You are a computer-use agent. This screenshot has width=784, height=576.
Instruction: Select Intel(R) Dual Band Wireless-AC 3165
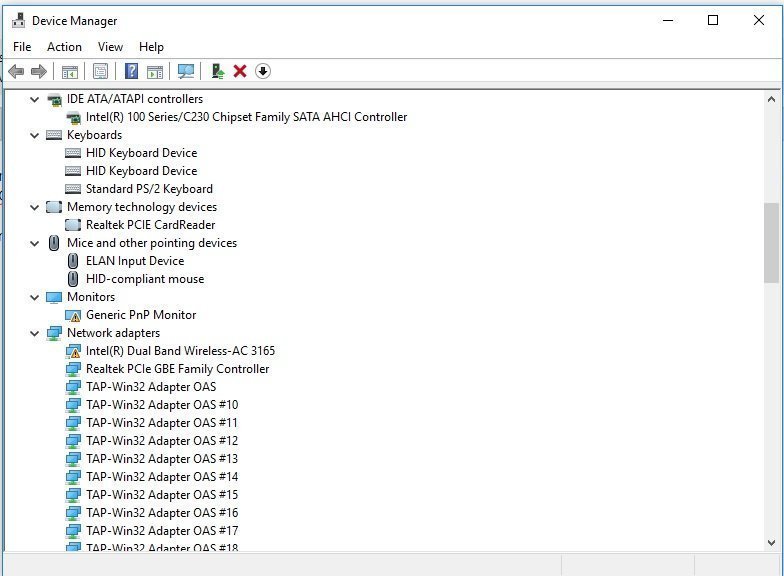[x=180, y=351]
